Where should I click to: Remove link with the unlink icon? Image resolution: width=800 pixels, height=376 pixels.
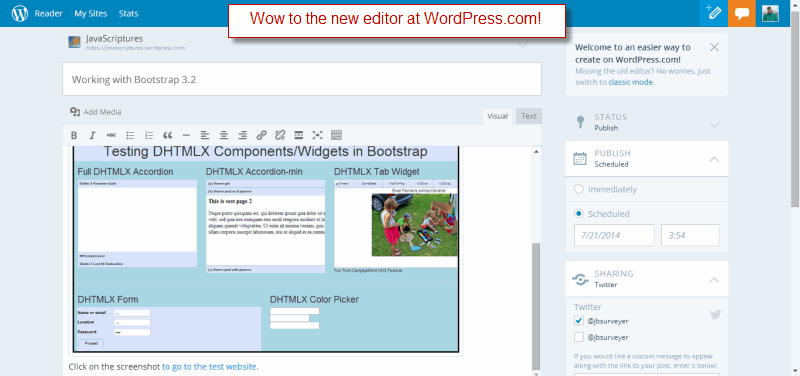pos(280,135)
